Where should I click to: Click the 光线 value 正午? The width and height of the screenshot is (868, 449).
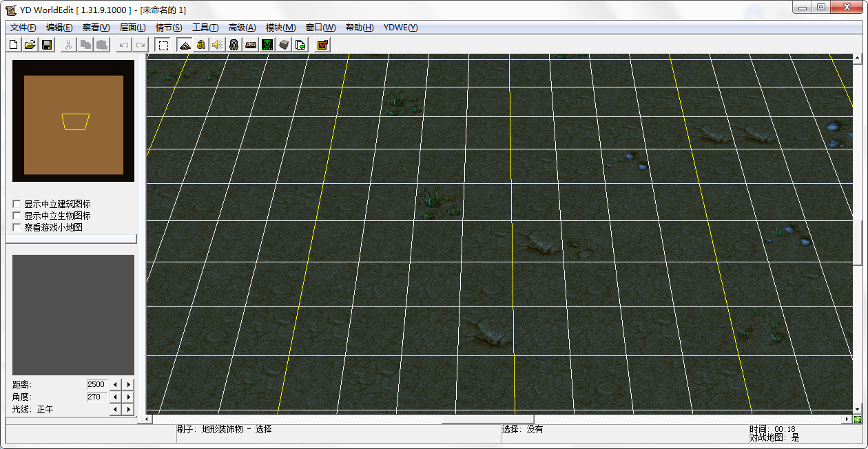point(45,409)
